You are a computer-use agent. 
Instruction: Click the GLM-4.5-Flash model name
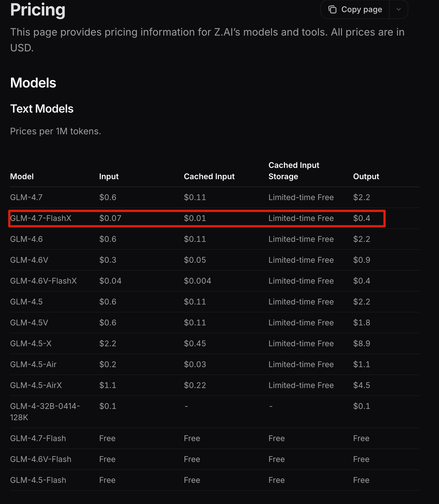[x=38, y=480]
